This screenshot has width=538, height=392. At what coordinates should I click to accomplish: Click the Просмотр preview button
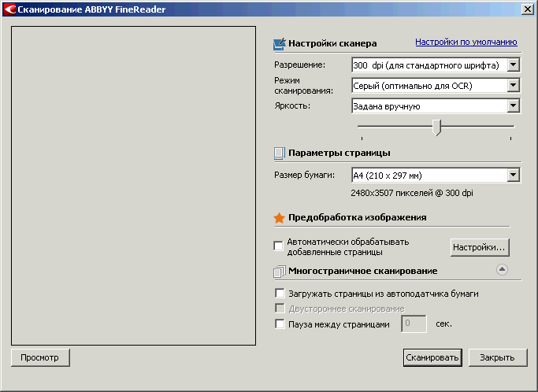pos(40,357)
